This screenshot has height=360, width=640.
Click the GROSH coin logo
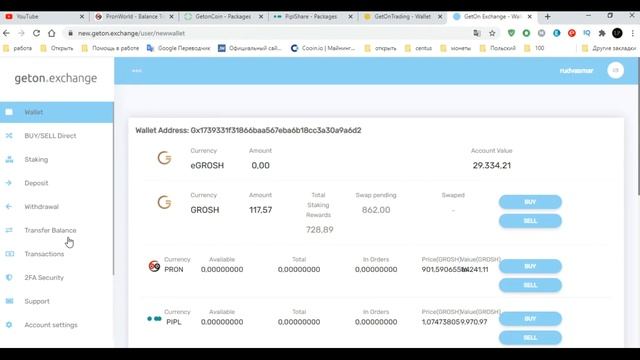tap(164, 202)
